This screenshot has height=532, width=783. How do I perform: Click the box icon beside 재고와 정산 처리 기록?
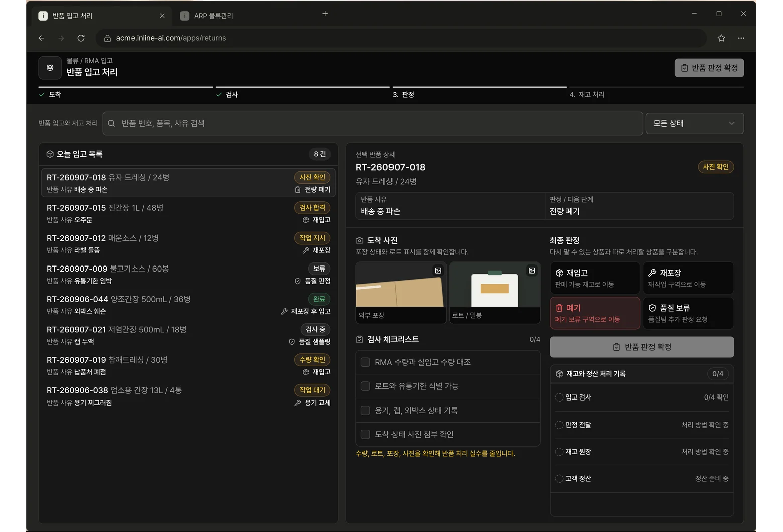coord(559,374)
